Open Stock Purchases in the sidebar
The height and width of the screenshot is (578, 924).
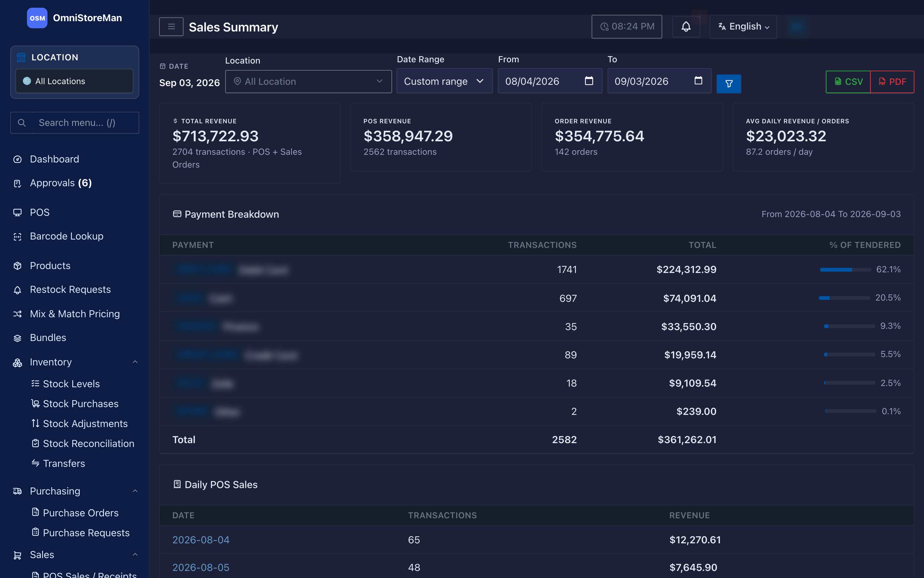(x=75, y=404)
